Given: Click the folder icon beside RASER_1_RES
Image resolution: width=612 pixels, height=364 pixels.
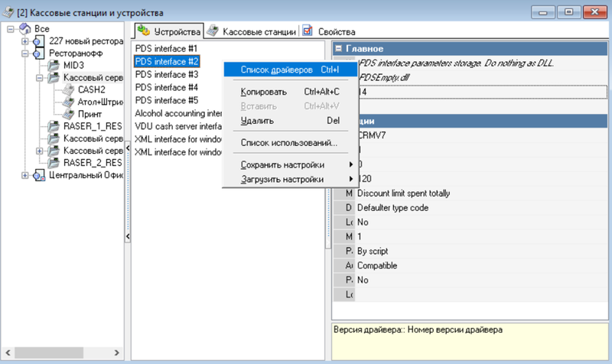Looking at the screenshot, I should click(x=54, y=126).
